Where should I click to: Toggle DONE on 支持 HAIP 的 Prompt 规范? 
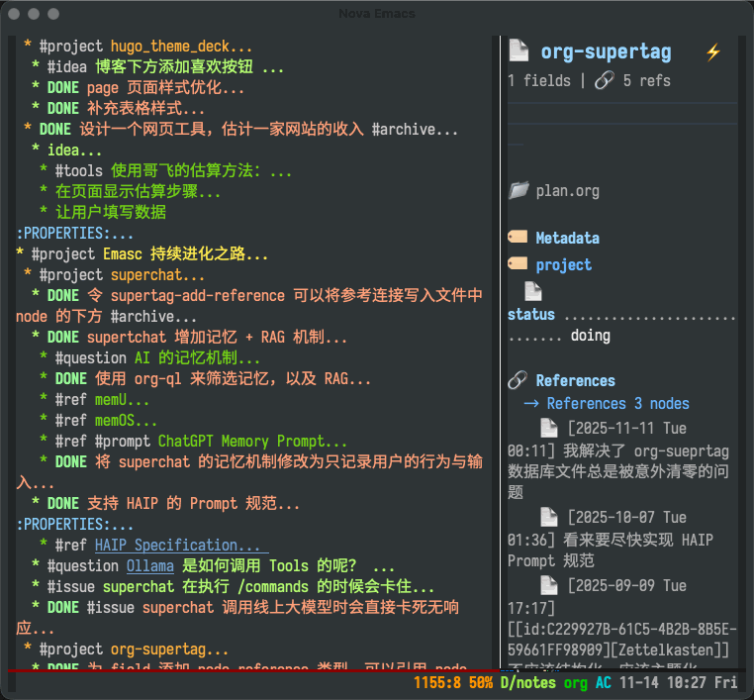pos(63,503)
